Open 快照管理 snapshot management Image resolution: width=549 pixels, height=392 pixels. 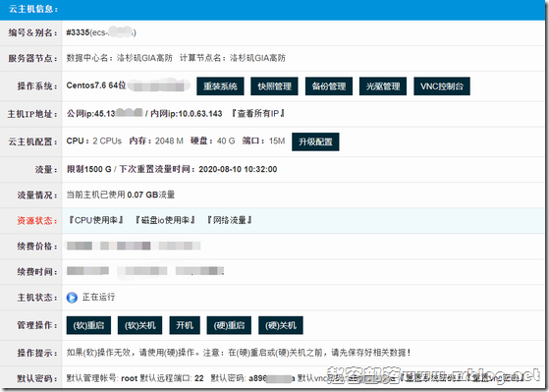274,86
